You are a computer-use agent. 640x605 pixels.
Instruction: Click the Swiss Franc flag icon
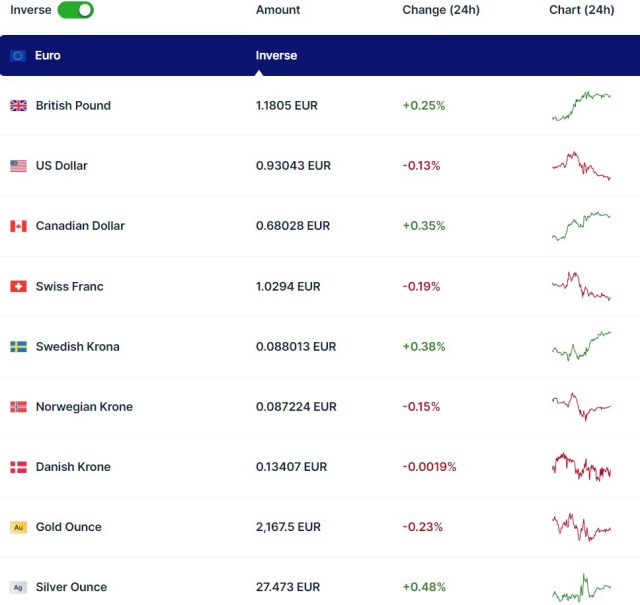tap(18, 287)
